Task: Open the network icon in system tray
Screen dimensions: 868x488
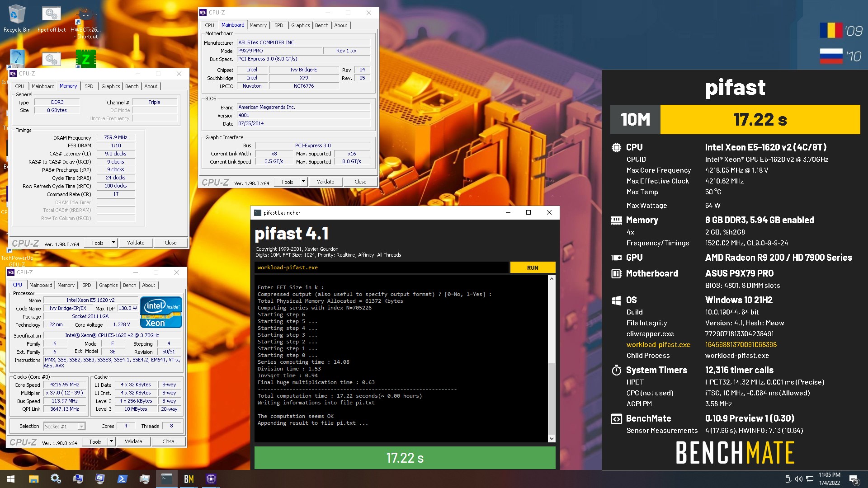Action: (x=809, y=479)
